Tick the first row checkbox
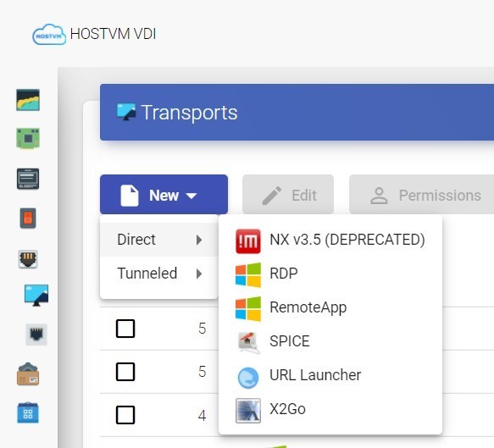494x448 pixels. coord(125,329)
